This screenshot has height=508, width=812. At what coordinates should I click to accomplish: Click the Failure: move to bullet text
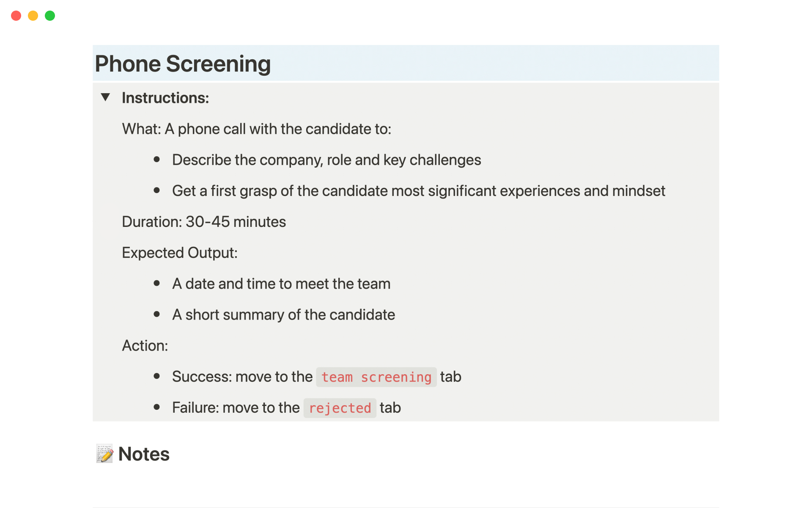[236, 408]
